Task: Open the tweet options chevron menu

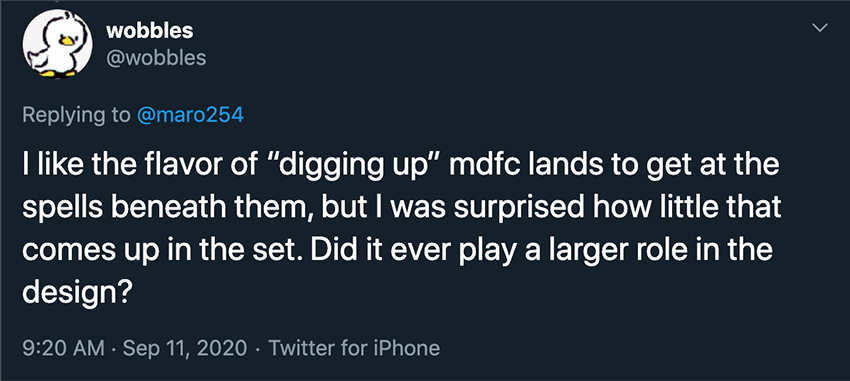Action: point(821,28)
